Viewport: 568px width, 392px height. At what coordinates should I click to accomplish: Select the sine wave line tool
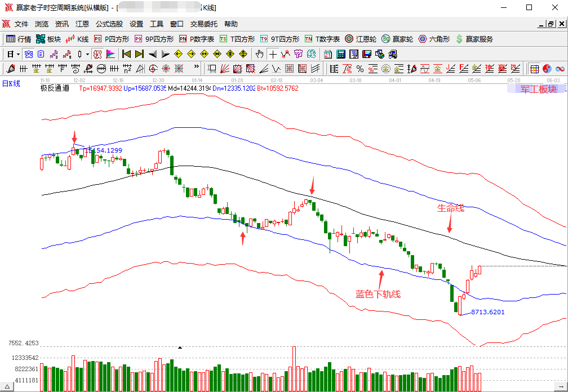(425, 68)
